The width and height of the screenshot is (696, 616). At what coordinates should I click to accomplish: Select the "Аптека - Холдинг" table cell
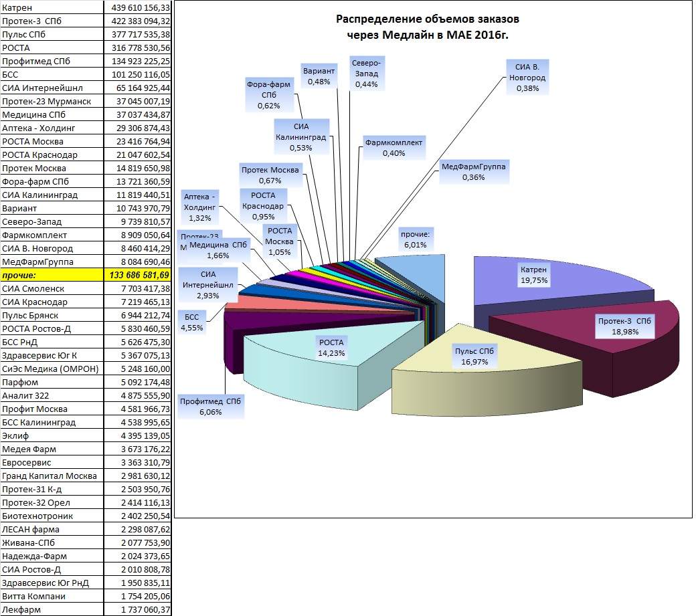52,128
